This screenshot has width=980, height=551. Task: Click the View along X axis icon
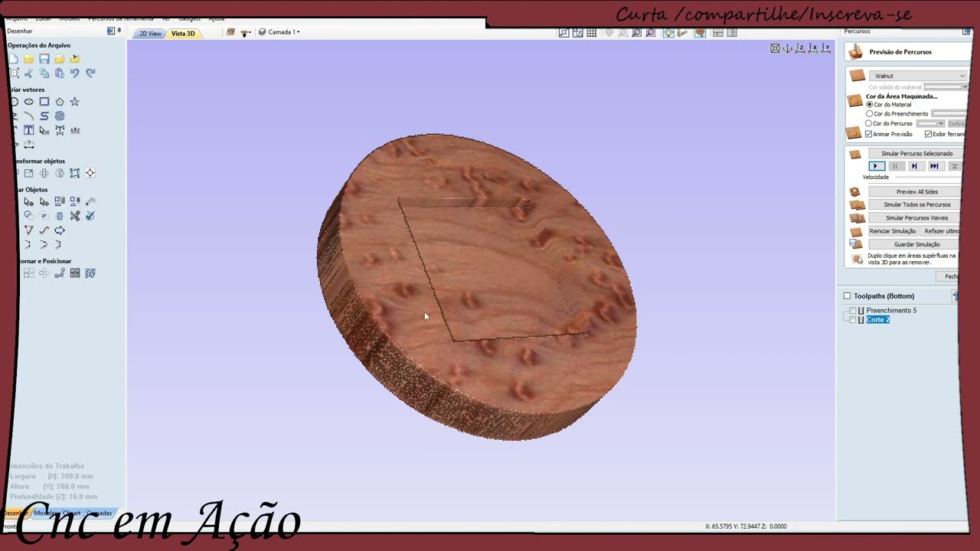[x=812, y=48]
